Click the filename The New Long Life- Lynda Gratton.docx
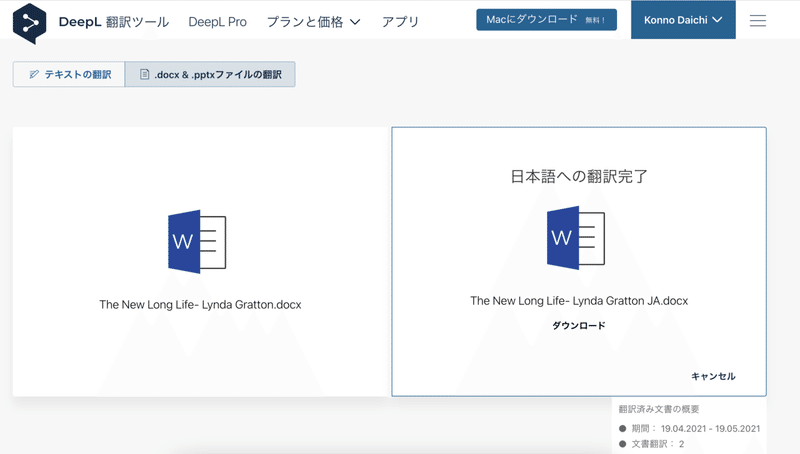The image size is (800, 454). point(200,305)
